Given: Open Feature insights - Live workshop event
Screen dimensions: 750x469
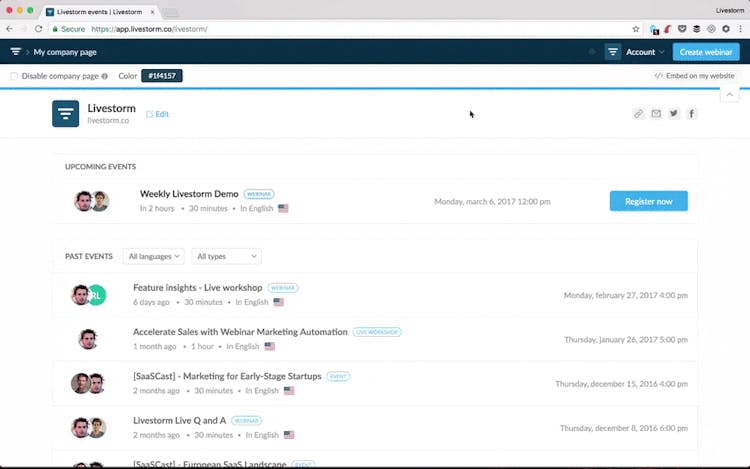Looking at the screenshot, I should click(x=198, y=287).
